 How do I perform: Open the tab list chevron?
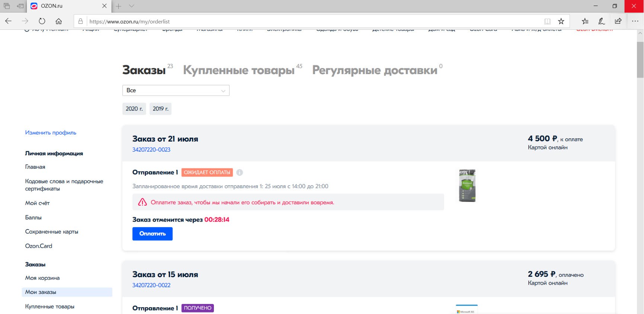131,6
